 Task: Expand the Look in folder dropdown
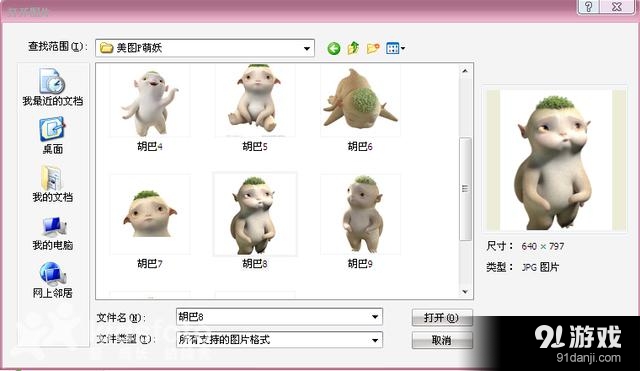(307, 49)
